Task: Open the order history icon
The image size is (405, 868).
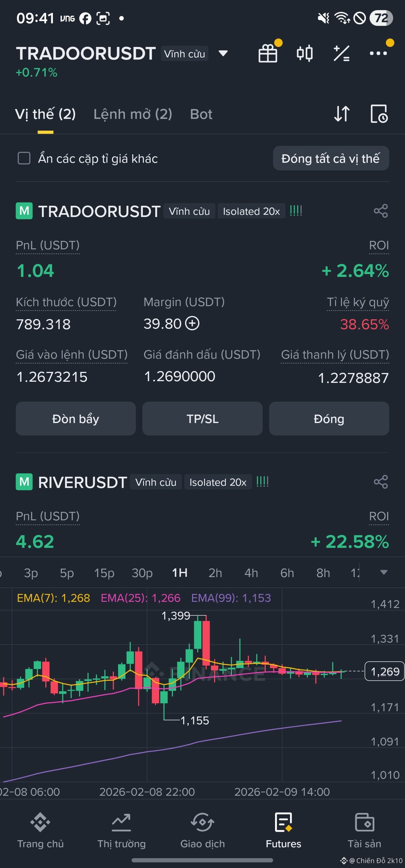Action: pos(379,114)
